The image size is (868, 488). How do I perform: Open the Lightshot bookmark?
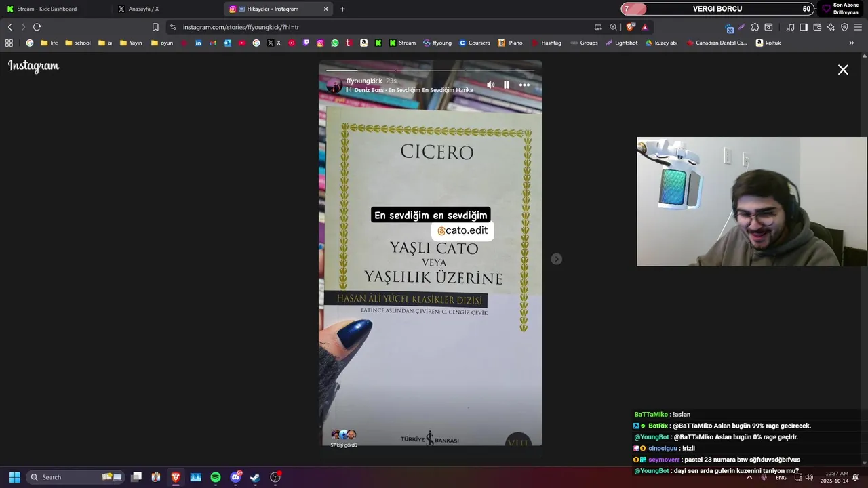pyautogui.click(x=621, y=43)
